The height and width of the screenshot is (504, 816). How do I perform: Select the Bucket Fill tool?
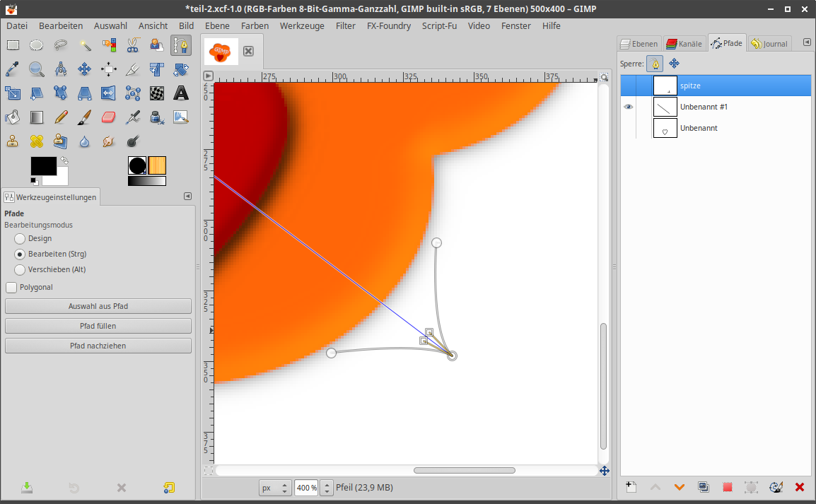click(13, 117)
